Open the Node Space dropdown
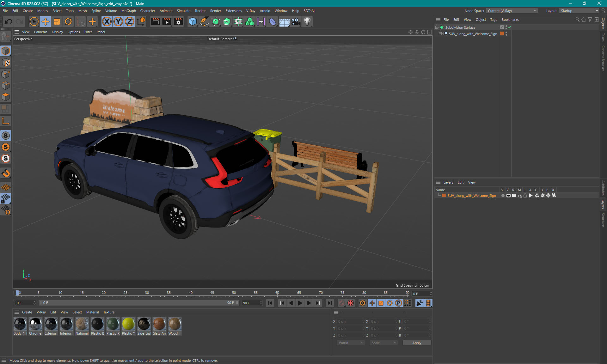 coord(512,11)
